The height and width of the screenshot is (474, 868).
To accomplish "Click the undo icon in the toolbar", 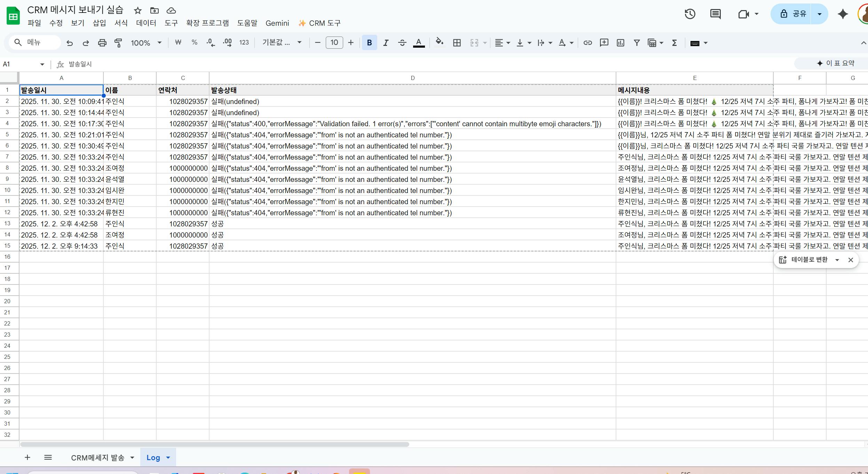I will click(x=70, y=42).
